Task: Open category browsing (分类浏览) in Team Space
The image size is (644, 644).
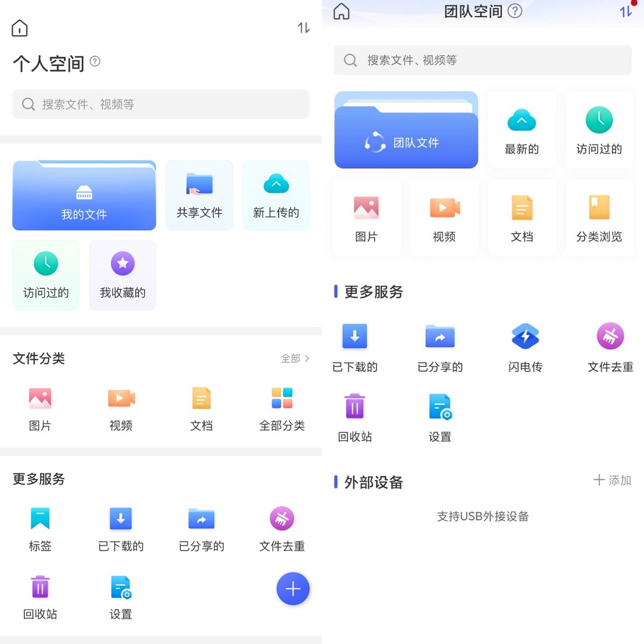Action: [599, 216]
